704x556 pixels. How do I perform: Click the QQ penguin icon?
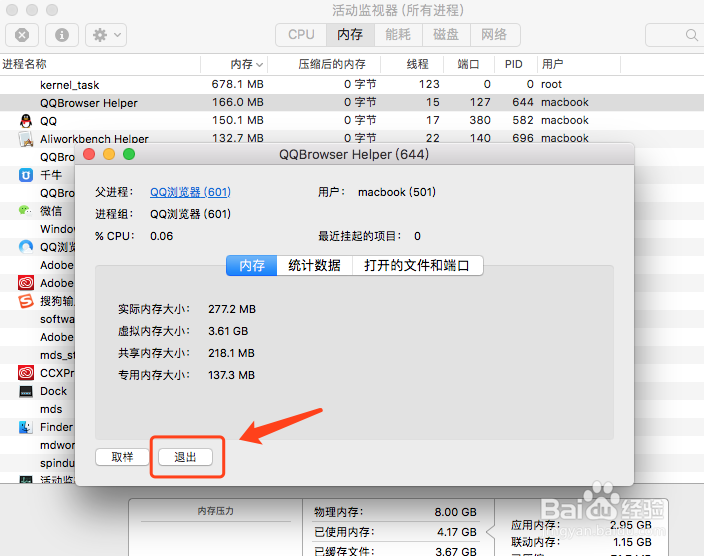point(26,120)
